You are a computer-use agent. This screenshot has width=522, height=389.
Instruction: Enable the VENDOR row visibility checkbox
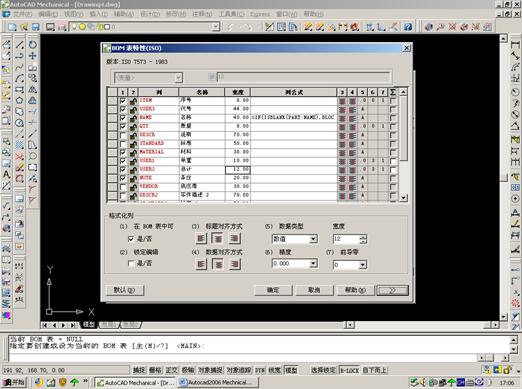[x=123, y=187]
